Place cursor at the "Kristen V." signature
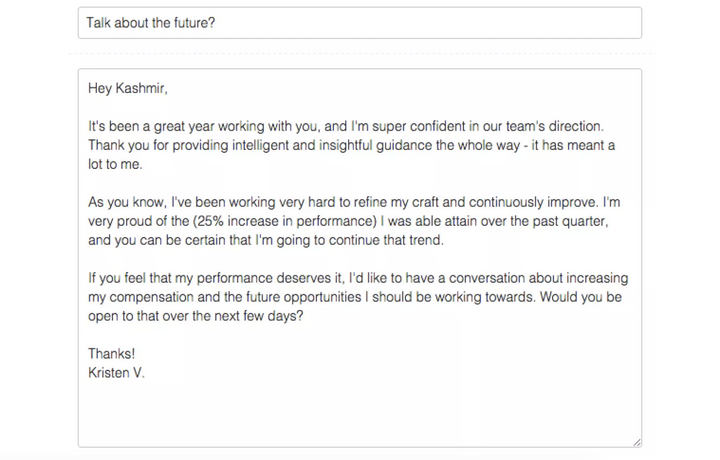 click(116, 373)
